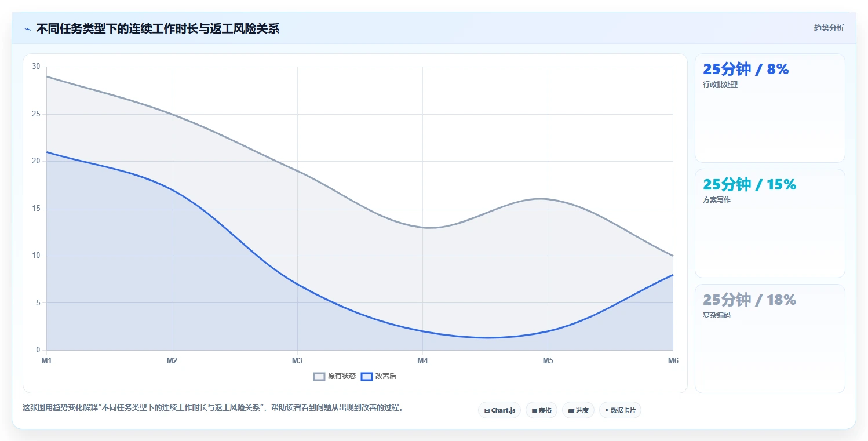Image resolution: width=868 pixels, height=441 pixels.
Task: Click the 趋势分析 label in header
Action: (829, 28)
